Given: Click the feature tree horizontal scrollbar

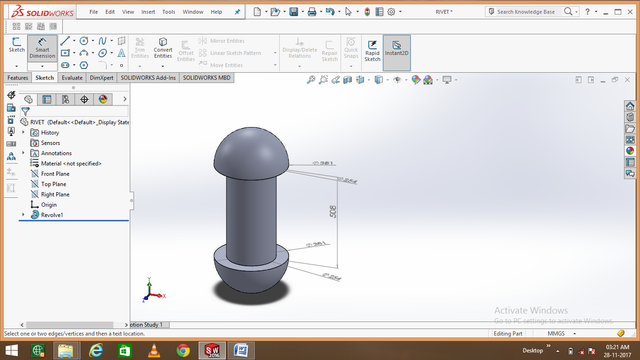Looking at the screenshot, I should point(70,325).
